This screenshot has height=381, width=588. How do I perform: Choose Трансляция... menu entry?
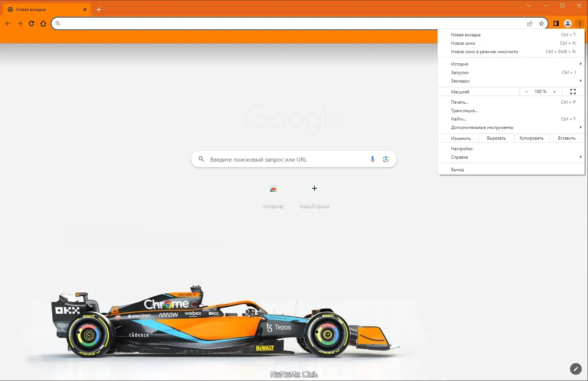[511, 111]
